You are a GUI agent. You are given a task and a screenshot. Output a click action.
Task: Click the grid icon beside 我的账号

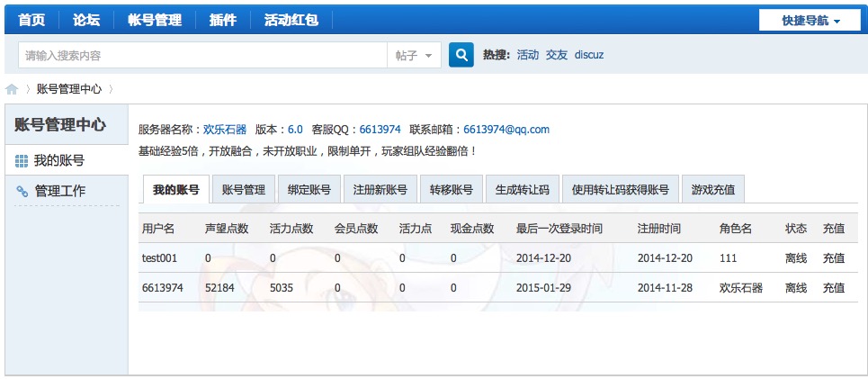[22, 160]
